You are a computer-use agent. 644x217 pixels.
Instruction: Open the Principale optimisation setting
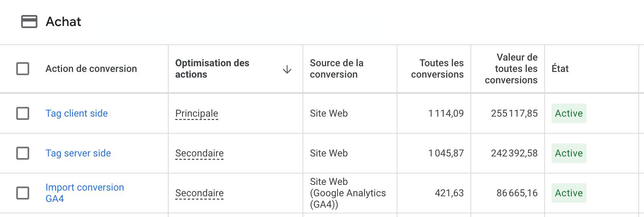pos(197,114)
